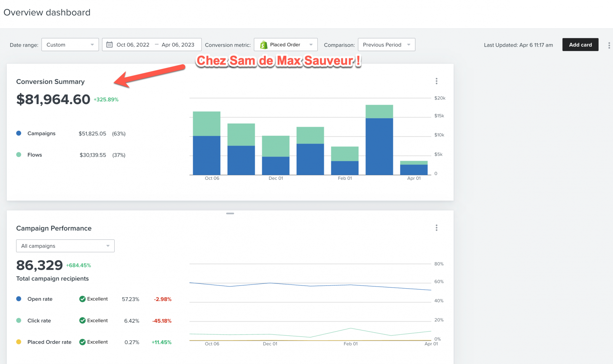The height and width of the screenshot is (364, 613).
Task: Open dashboard more options kebab menu
Action: point(609,45)
